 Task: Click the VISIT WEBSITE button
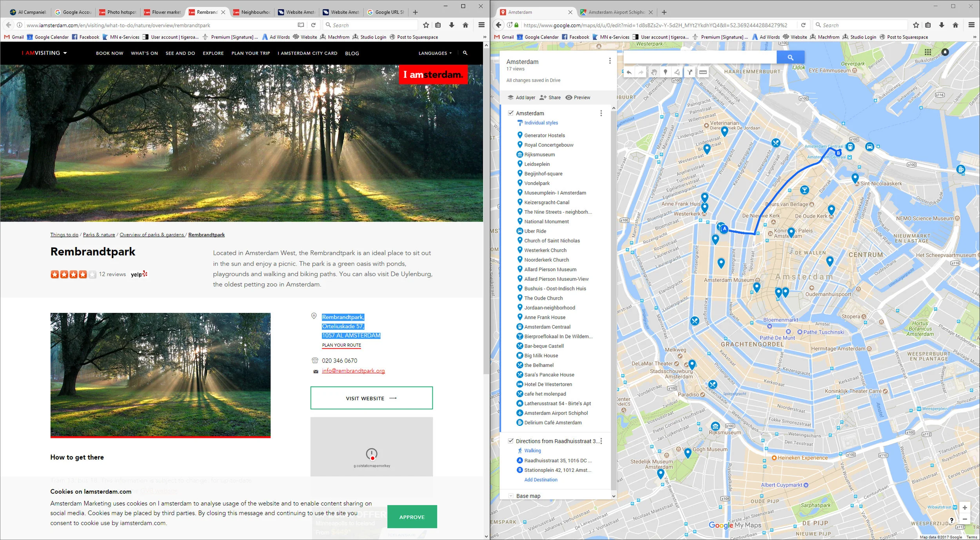372,398
